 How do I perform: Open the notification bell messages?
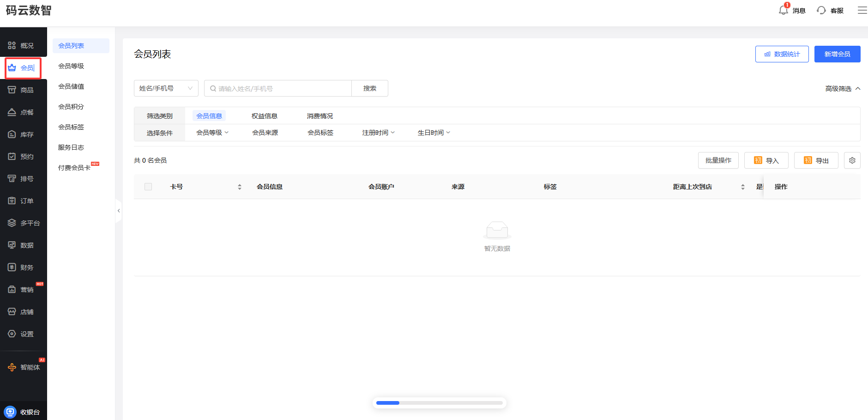[784, 10]
